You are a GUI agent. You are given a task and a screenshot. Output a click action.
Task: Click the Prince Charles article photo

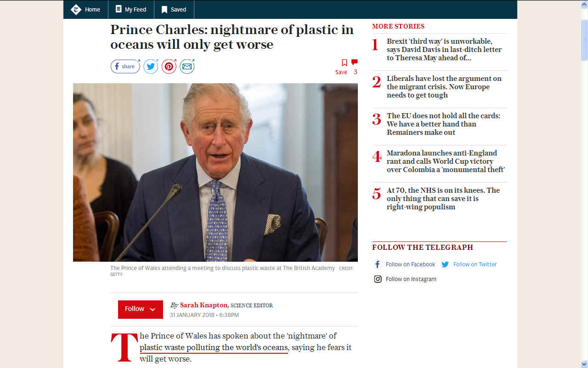[x=215, y=172]
